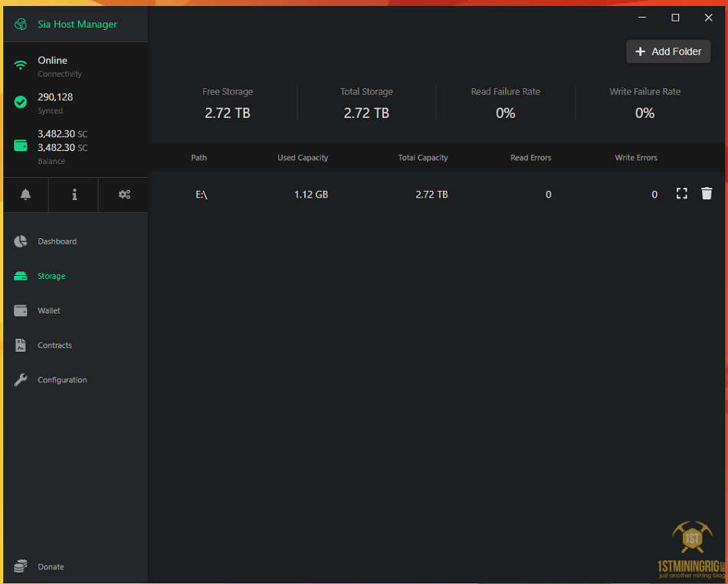
Task: Click the Add Folder button
Action: (x=668, y=51)
